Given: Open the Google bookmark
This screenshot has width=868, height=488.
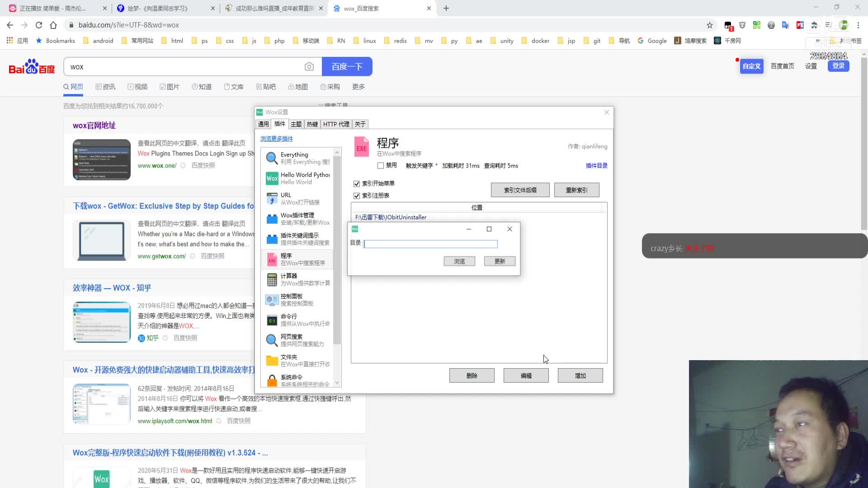Looking at the screenshot, I should (652, 41).
